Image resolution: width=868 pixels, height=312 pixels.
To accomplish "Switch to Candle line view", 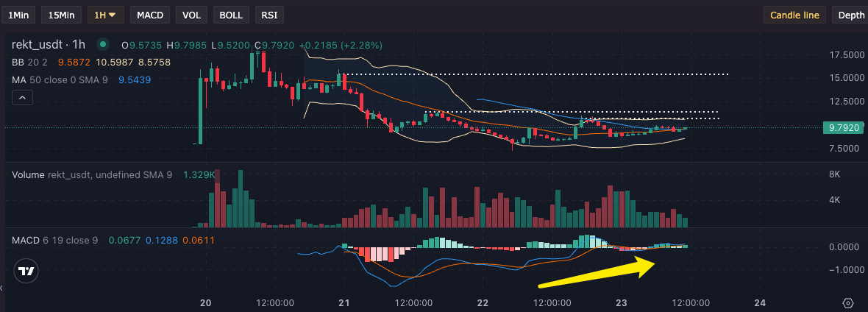I will point(794,15).
